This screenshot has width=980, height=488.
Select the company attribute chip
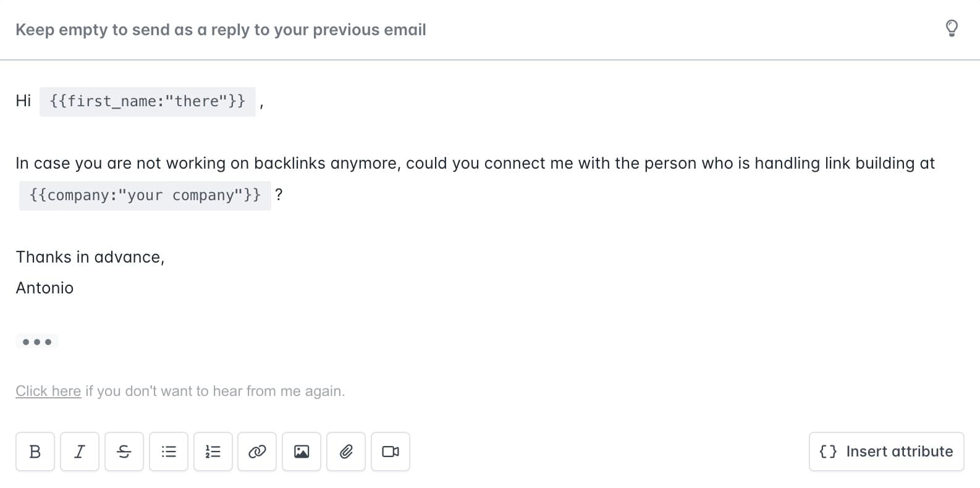coord(145,195)
